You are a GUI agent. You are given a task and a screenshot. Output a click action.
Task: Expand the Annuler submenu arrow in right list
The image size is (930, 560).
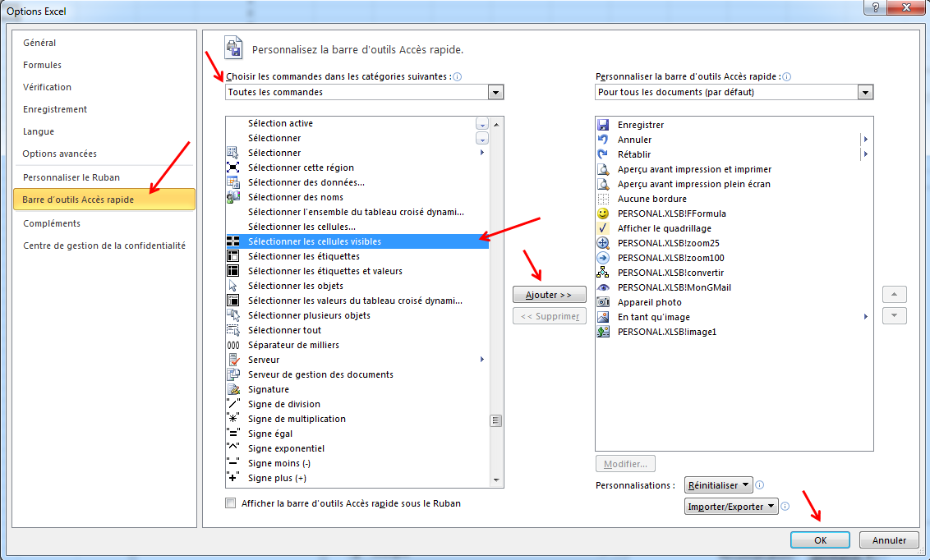click(866, 140)
